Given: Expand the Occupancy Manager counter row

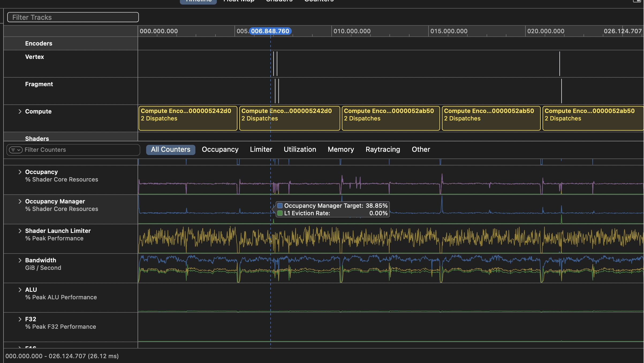Looking at the screenshot, I should tap(20, 201).
